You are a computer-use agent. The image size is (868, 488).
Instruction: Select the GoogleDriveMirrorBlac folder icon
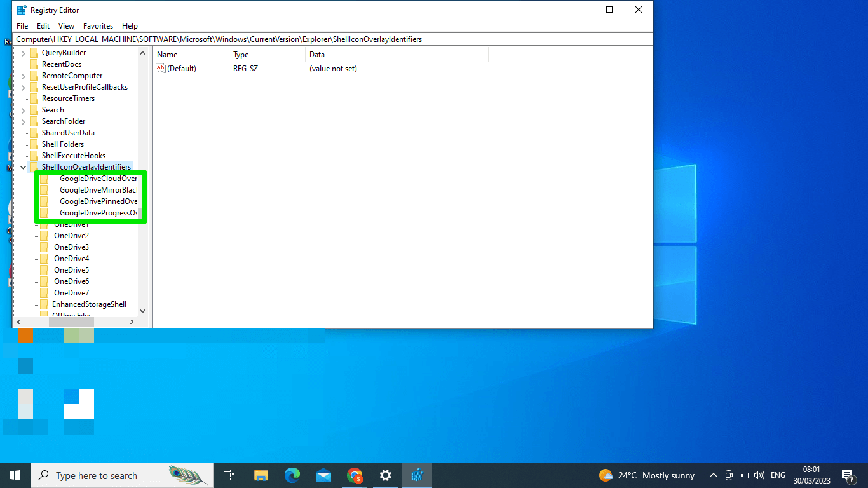44,190
